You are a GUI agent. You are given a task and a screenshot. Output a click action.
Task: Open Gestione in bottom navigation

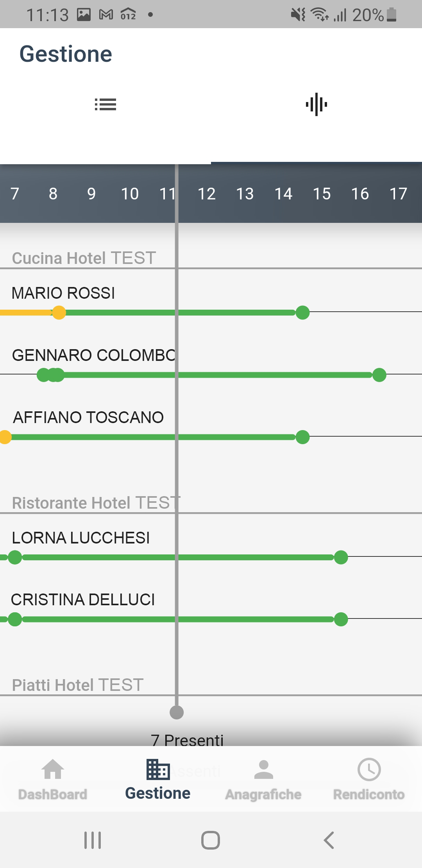tap(158, 779)
